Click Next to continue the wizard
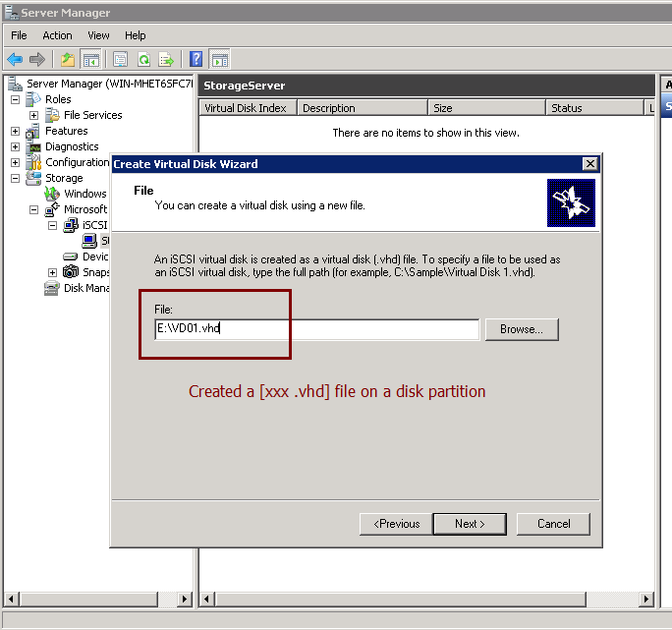 click(x=470, y=524)
